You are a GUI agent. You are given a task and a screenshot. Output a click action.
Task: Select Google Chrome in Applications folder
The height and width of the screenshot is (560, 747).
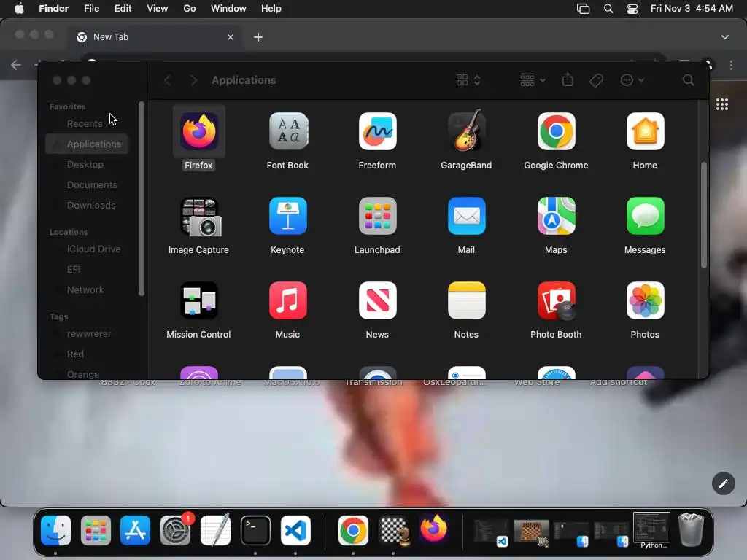click(556, 131)
